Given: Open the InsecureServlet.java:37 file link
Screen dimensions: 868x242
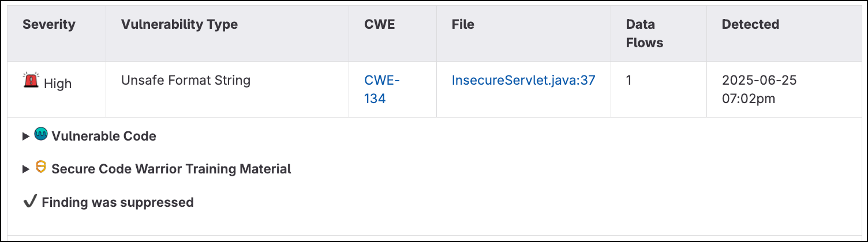Looking at the screenshot, I should (x=523, y=81).
